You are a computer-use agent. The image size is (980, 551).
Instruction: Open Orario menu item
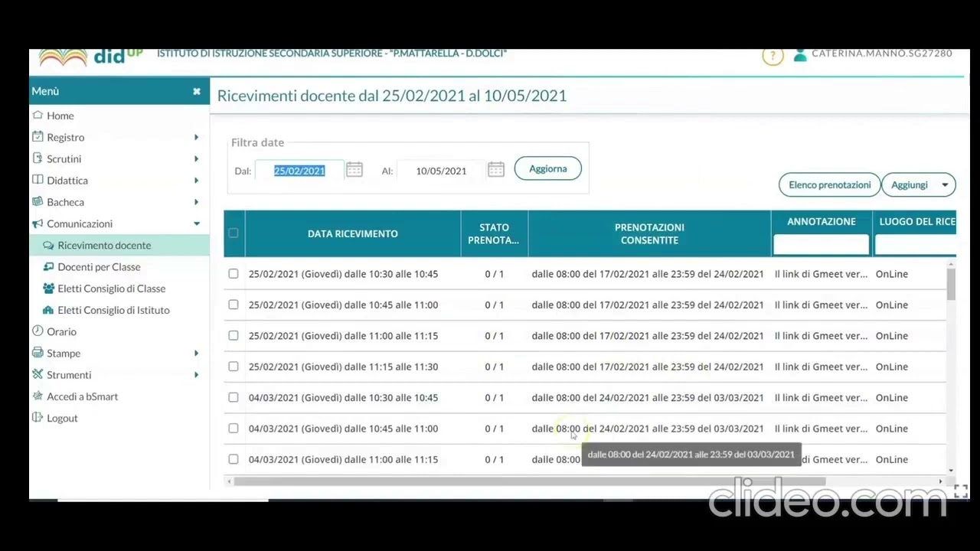pyautogui.click(x=61, y=331)
